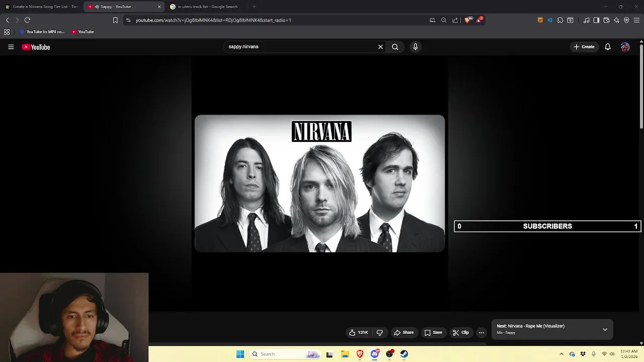Open the taskbar clock showing 12:42 AM
The image size is (644, 362).
click(629, 354)
